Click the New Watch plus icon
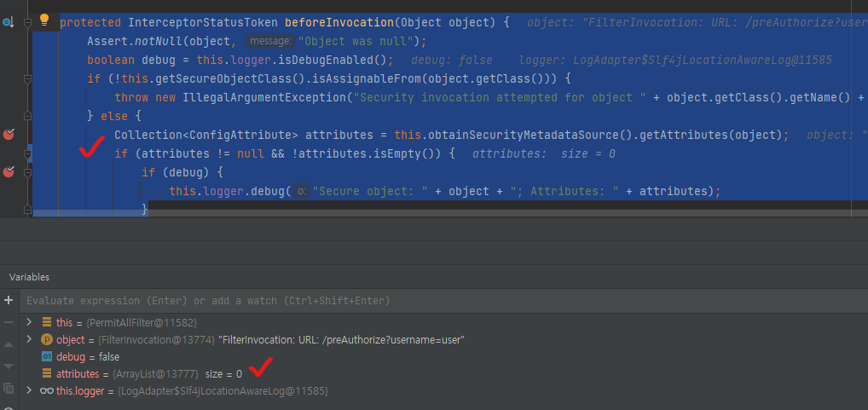Image resolution: width=868 pixels, height=410 pixels. coord(9,300)
